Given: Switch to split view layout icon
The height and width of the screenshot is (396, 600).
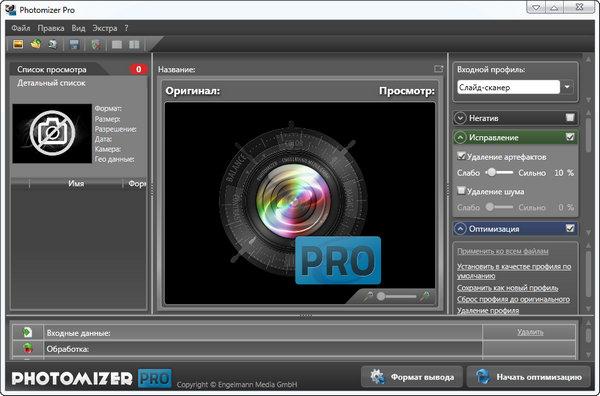Looking at the screenshot, I should (134, 45).
